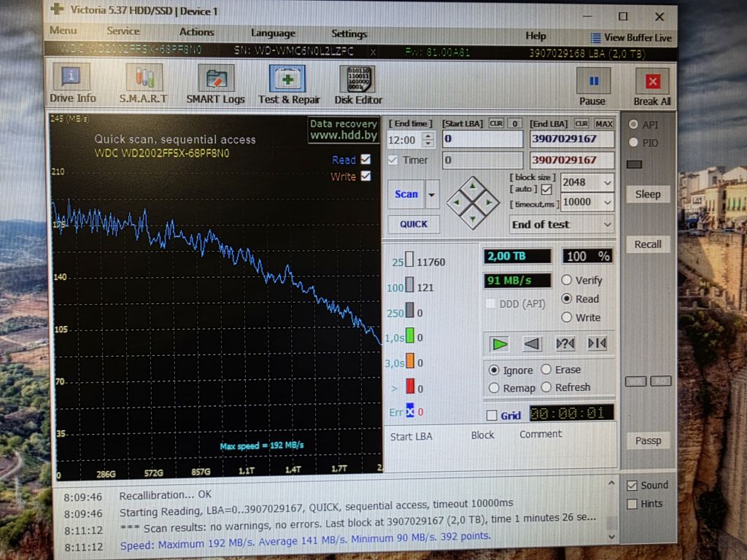747x560 pixels.
Task: Click the Recall button
Action: click(648, 244)
